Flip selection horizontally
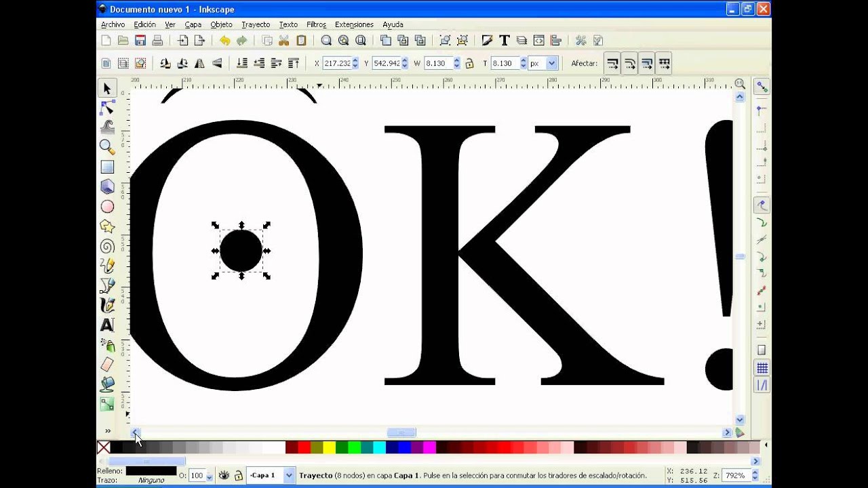Viewport: 868px width, 488px height. pos(199,63)
